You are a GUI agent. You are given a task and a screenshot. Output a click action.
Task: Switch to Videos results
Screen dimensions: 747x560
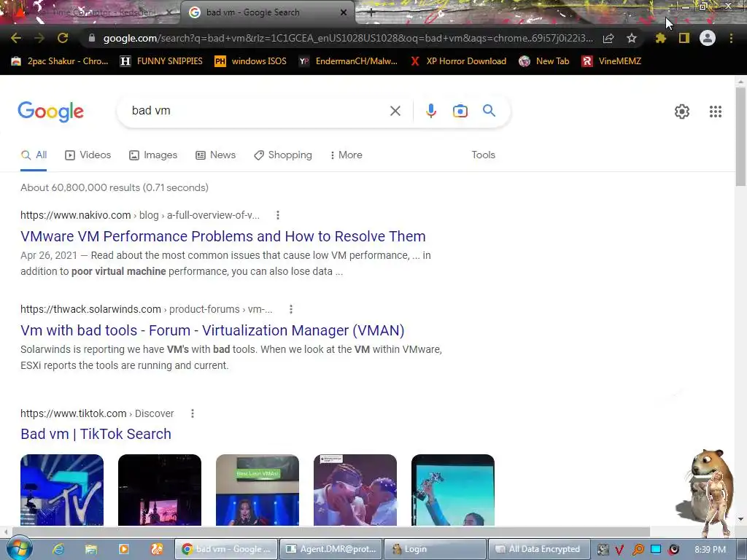tap(88, 155)
